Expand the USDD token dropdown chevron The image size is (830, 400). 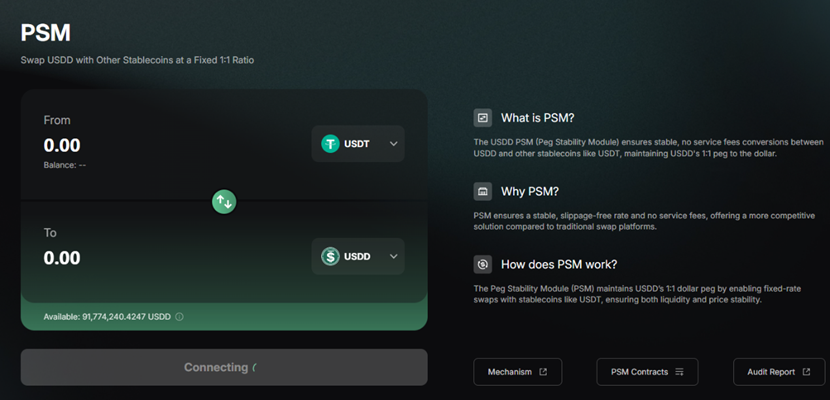point(393,257)
